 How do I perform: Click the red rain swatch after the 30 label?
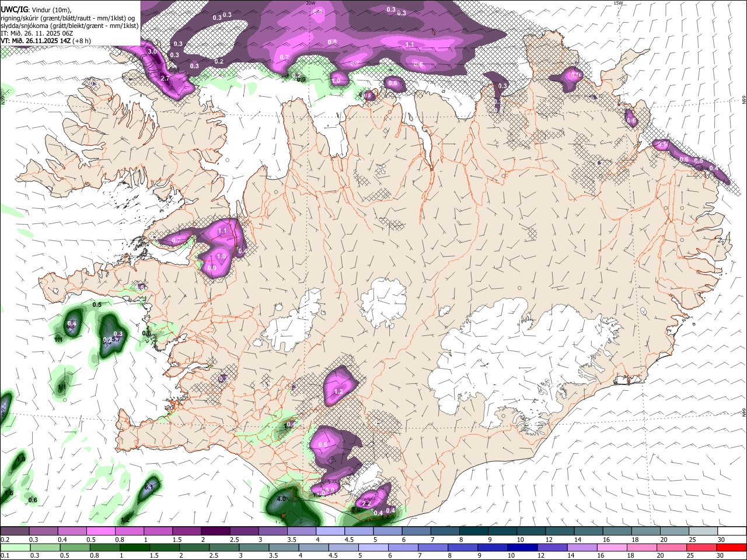pos(731,547)
